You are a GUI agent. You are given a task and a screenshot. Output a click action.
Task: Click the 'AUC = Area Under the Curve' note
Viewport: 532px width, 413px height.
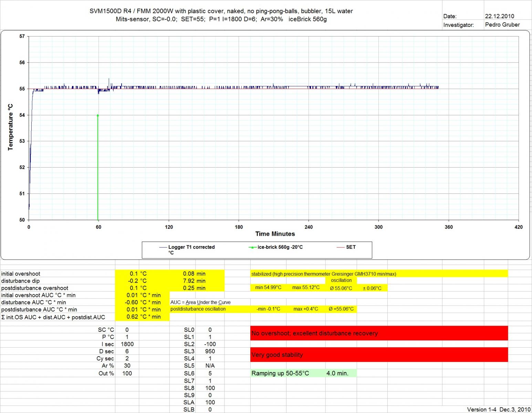[200, 302]
